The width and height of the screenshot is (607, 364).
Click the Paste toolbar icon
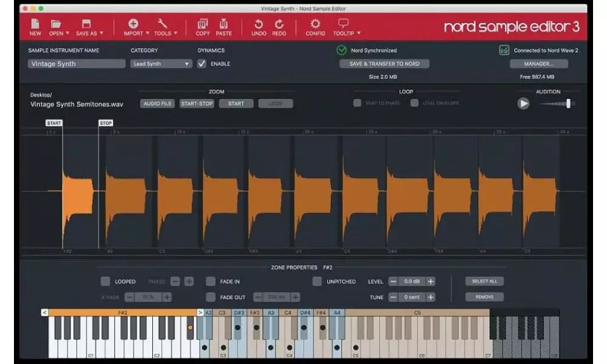tap(223, 24)
